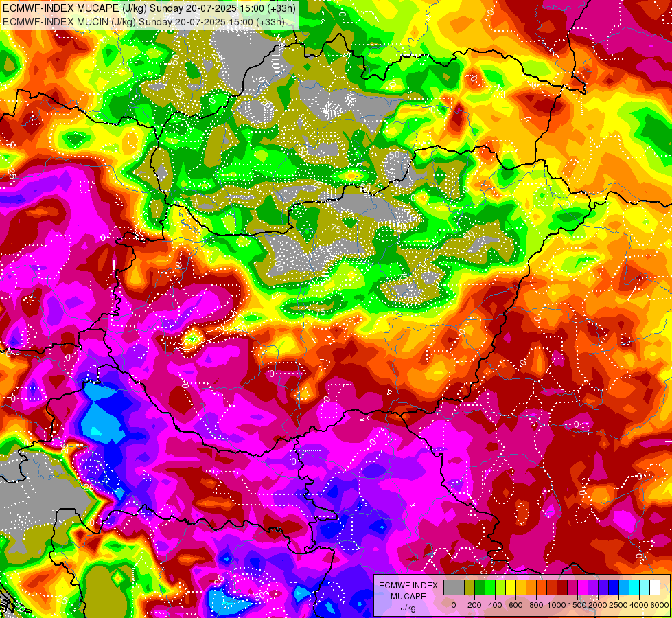672x618 pixels.
Task: Click the pure yellow swatch before 600
Action: tap(511, 588)
